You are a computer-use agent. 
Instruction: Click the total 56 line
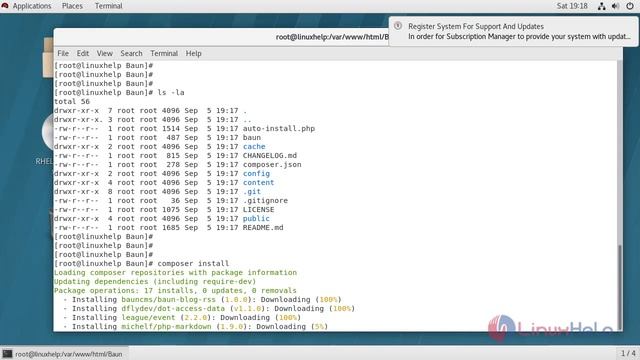[72, 102]
